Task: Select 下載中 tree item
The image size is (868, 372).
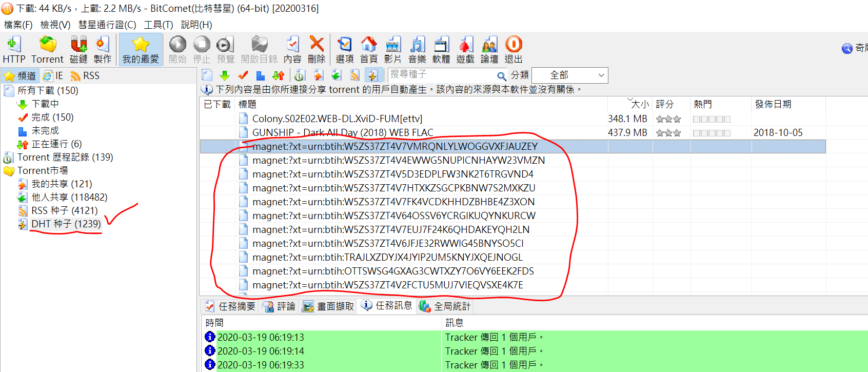Action: (x=45, y=104)
